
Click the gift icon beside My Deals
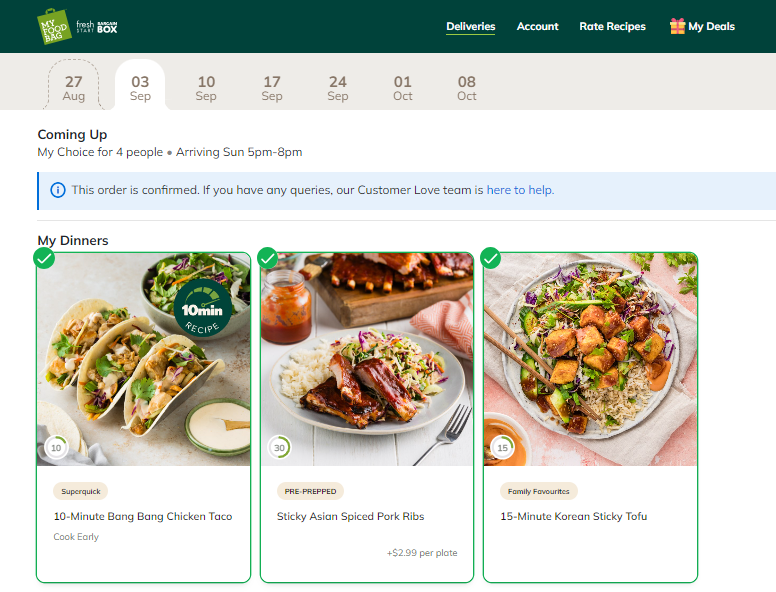tap(677, 26)
